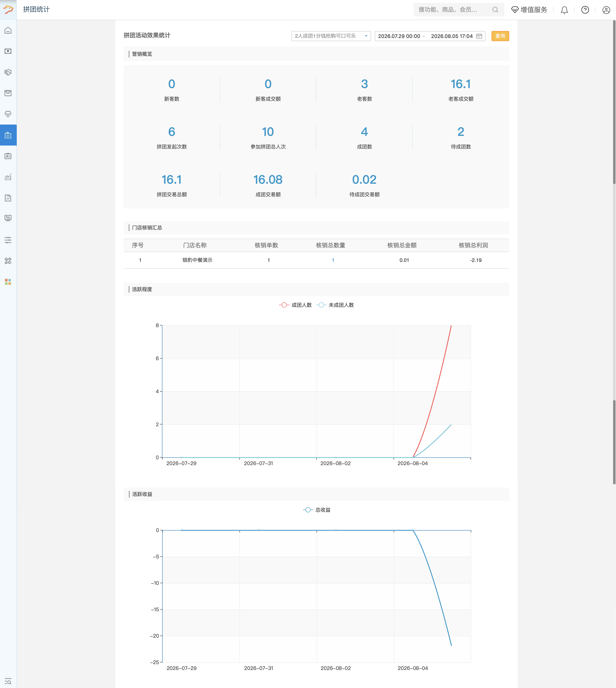The width and height of the screenshot is (616, 688).
Task: Open the diamond membership icon in sidebar
Action: click(x=8, y=114)
